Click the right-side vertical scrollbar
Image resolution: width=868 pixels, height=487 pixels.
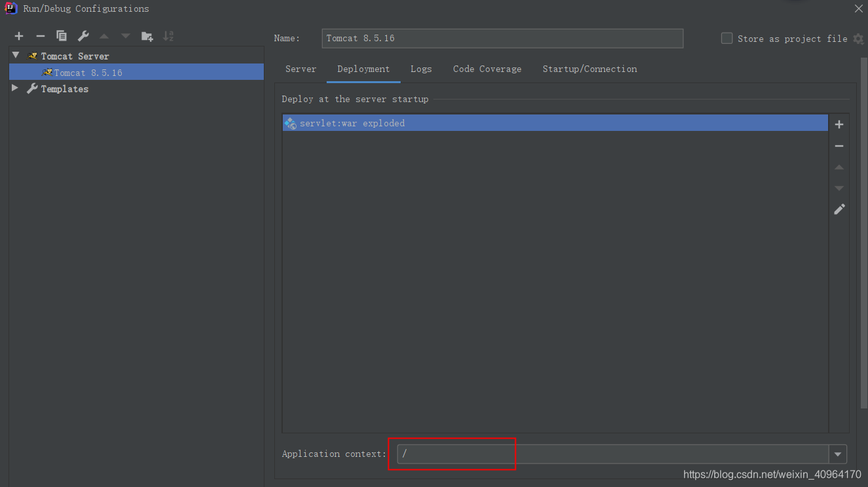click(863, 232)
